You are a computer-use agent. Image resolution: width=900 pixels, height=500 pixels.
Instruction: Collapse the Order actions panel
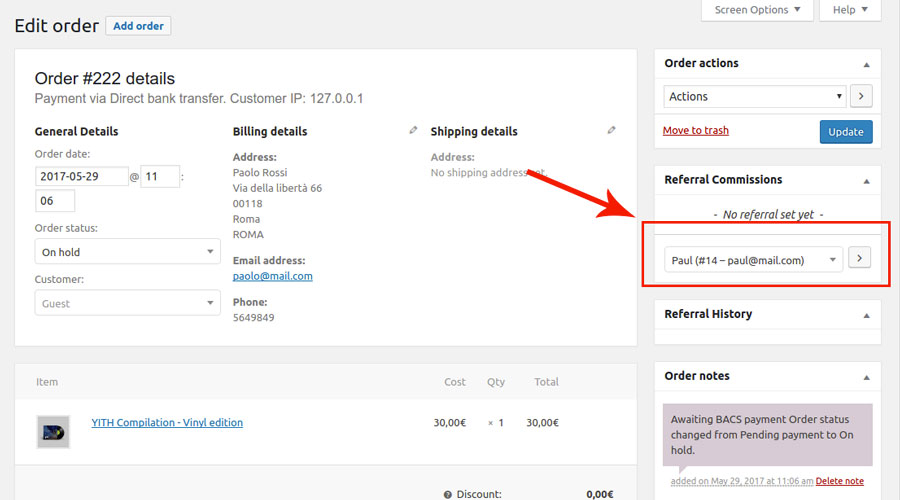(x=866, y=64)
